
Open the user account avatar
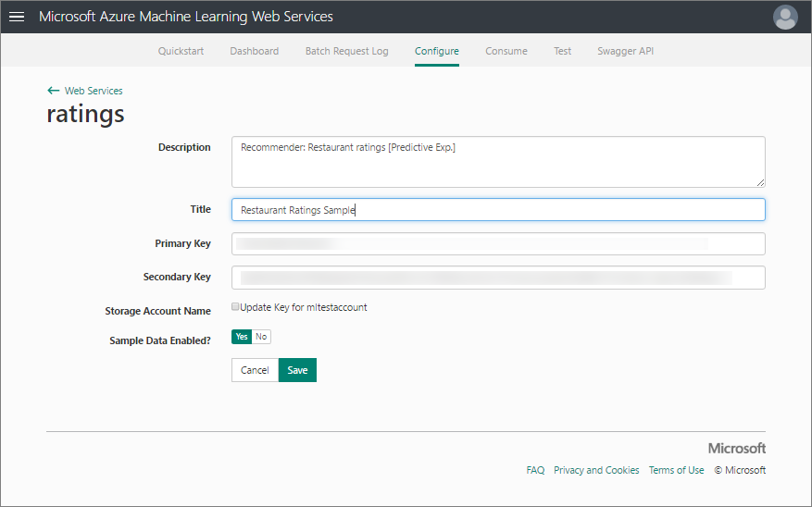coord(785,17)
